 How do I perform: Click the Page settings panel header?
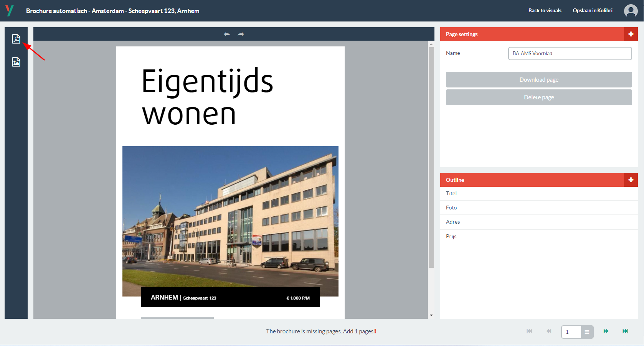(x=532, y=34)
